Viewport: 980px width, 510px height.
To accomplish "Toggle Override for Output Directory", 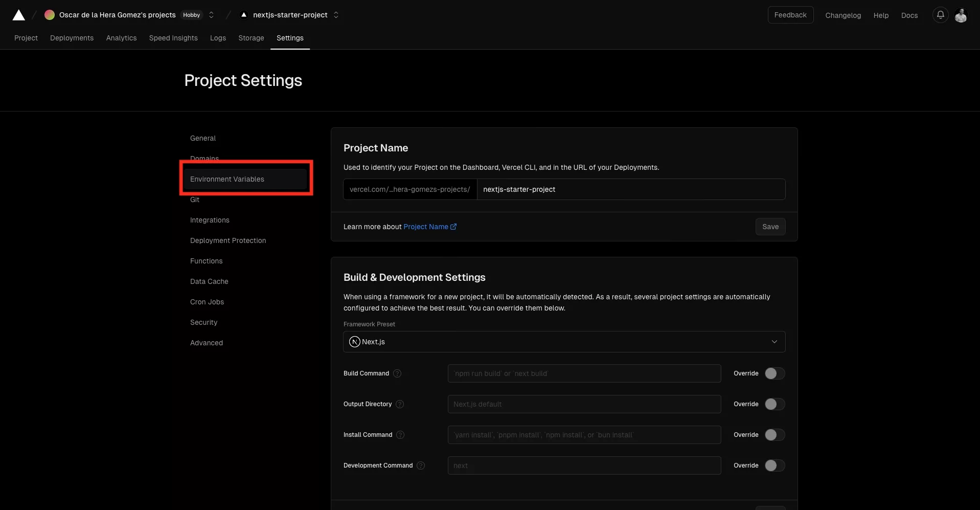I will [774, 404].
